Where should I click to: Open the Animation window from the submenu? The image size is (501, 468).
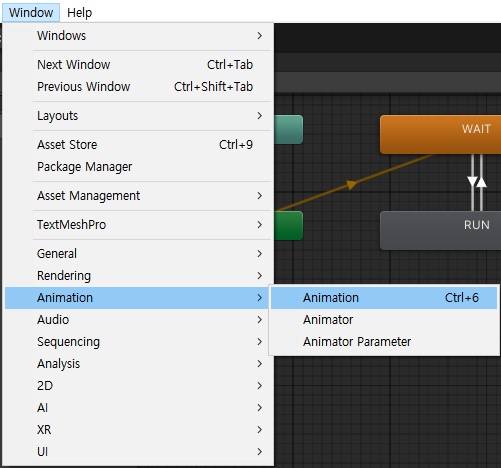[x=384, y=298]
